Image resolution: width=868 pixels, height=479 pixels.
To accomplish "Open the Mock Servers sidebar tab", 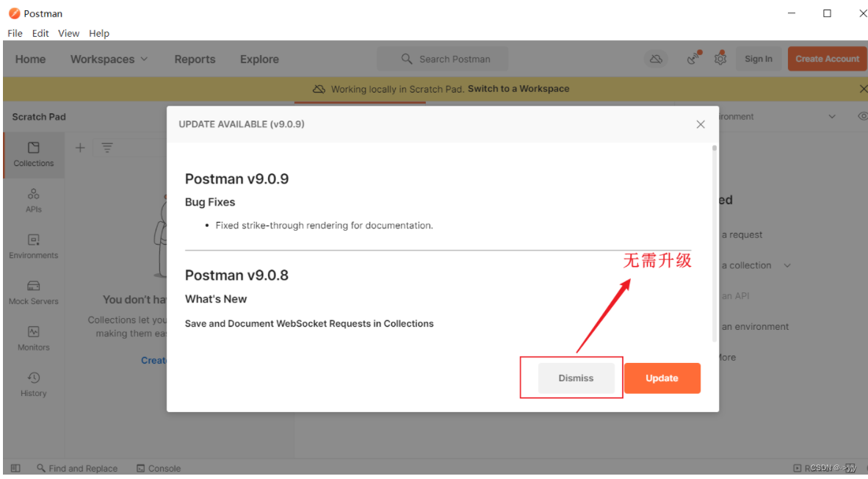I will click(x=33, y=292).
